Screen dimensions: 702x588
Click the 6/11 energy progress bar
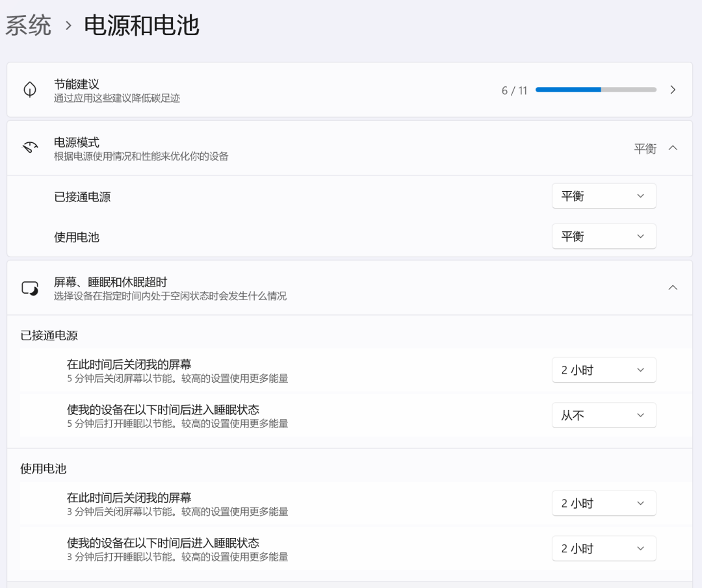595,90
